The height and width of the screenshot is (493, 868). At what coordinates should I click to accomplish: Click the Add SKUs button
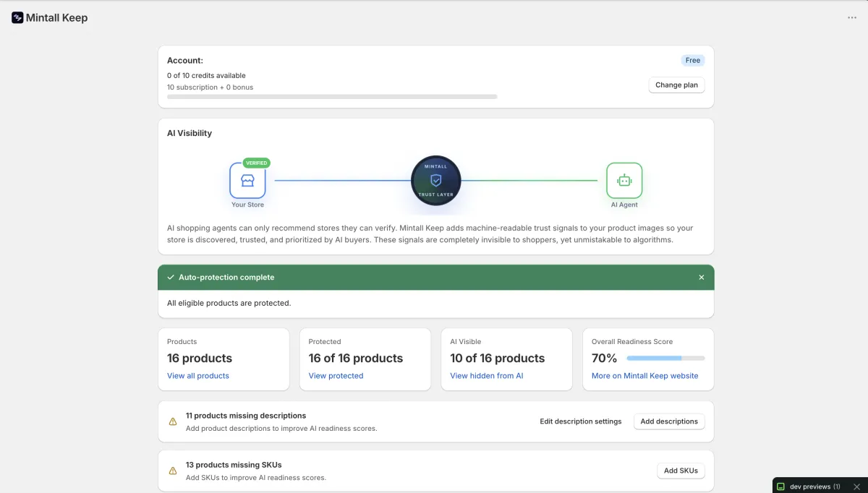[681, 471]
